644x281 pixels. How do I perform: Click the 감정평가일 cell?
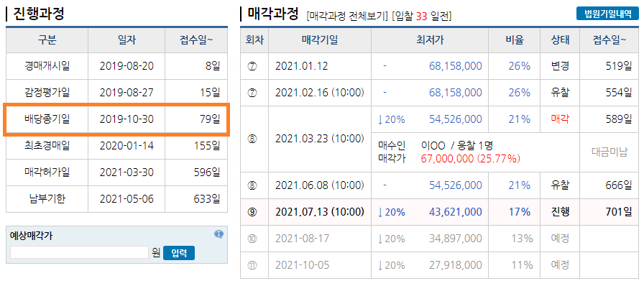pyautogui.click(x=47, y=93)
